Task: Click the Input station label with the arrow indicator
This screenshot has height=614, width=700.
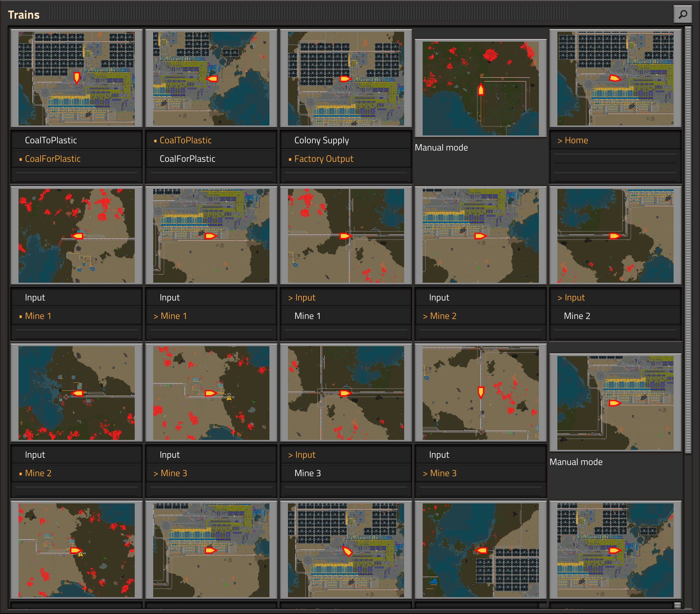Action: (x=302, y=297)
